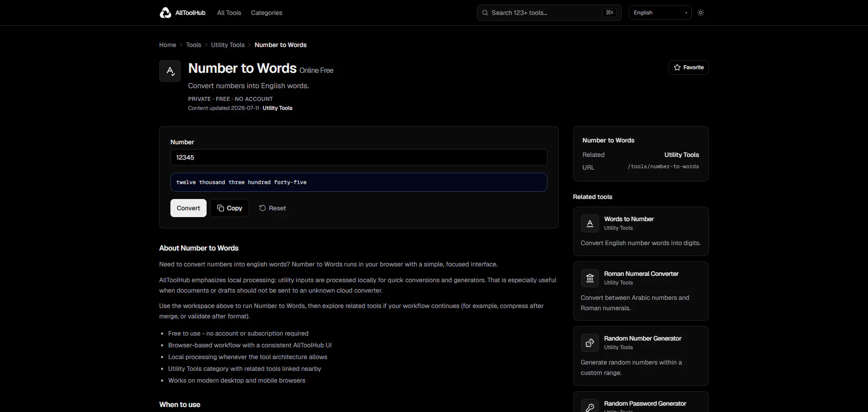This screenshot has width=868, height=412.
Task: Click the Browser-based workflow bullet item
Action: point(250,345)
